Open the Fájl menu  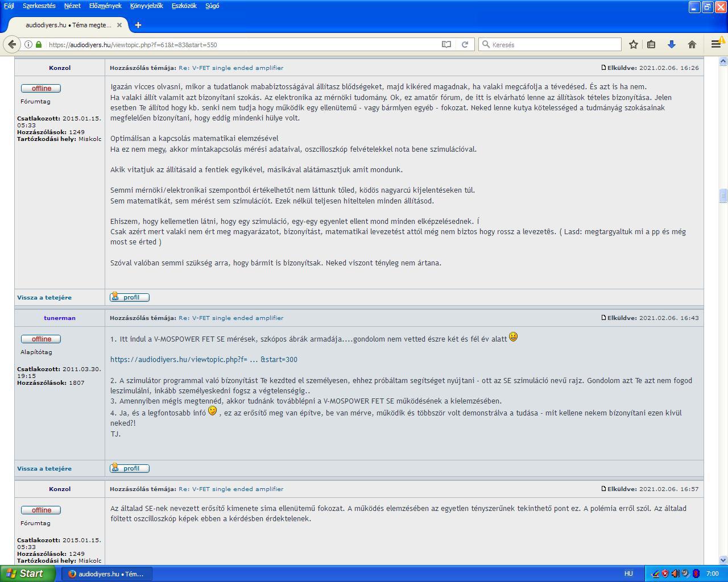point(9,6)
